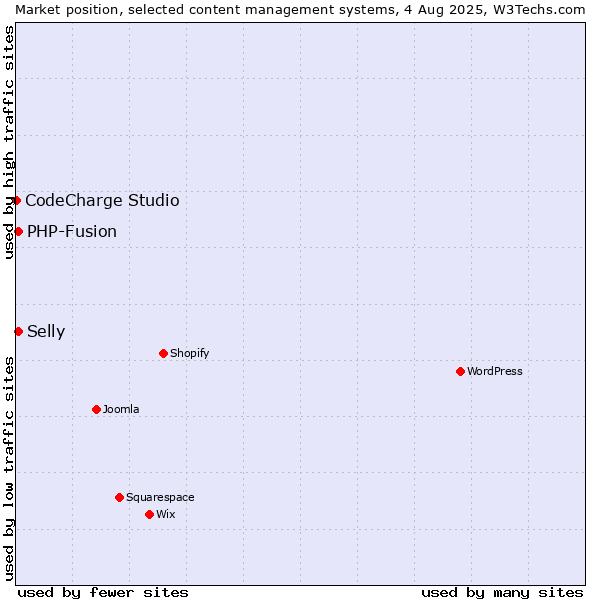Viewport: 600px width, 600px height.
Task: Select the WordPress label text
Action: pos(494,371)
